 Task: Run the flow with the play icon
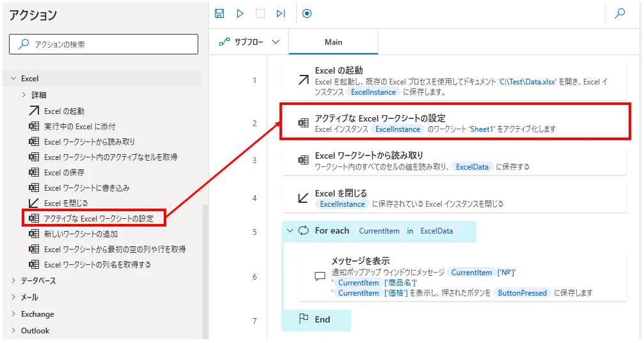pos(240,13)
